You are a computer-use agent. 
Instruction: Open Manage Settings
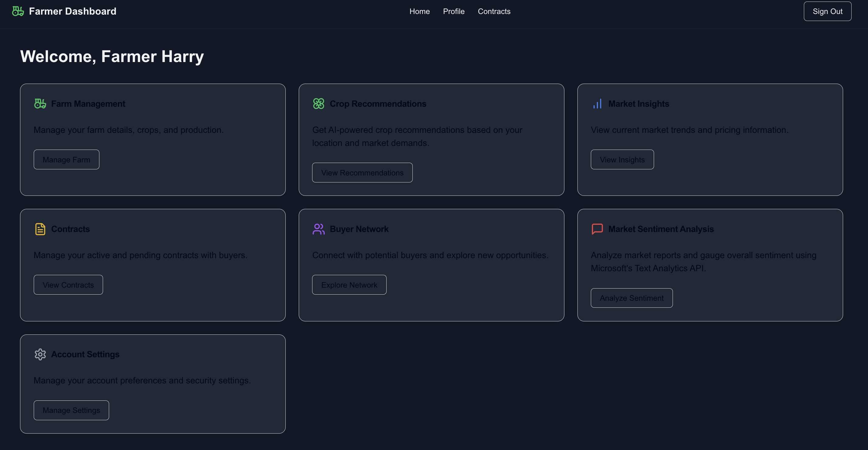(x=71, y=410)
